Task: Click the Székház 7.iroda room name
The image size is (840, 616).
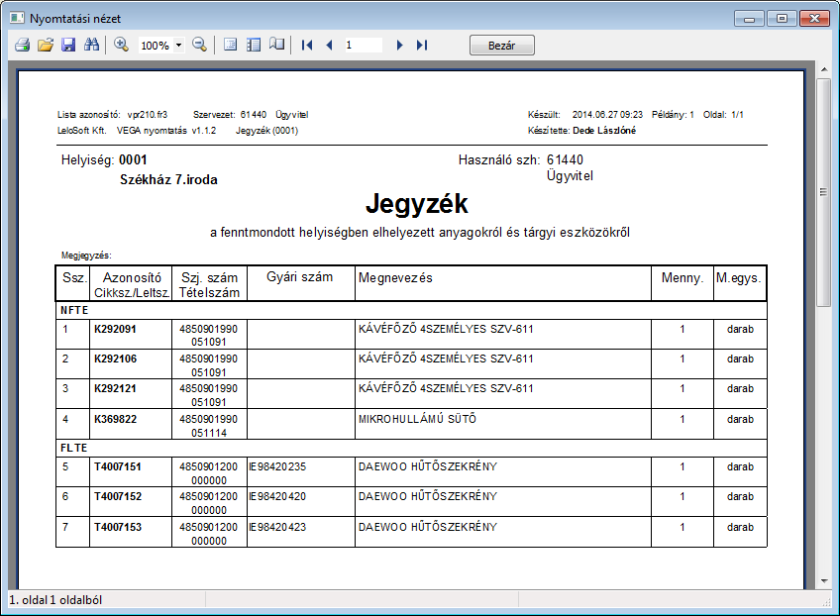Action: tap(168, 179)
